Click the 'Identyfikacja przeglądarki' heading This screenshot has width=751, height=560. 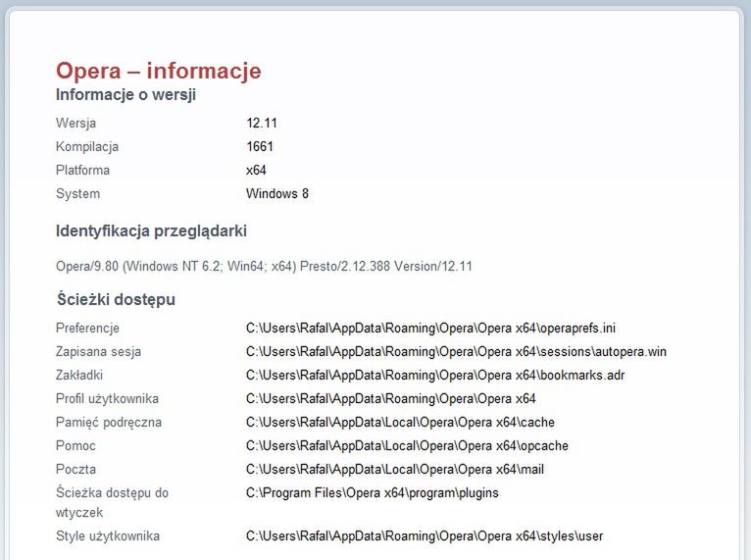[151, 230]
